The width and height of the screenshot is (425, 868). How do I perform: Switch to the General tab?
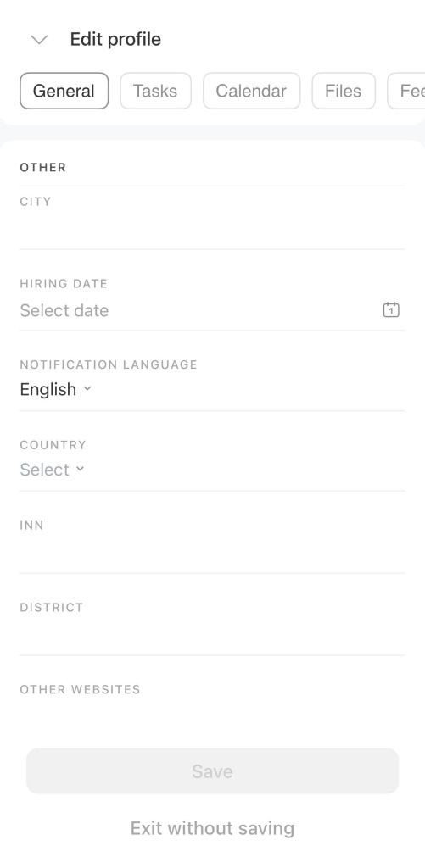click(x=64, y=91)
